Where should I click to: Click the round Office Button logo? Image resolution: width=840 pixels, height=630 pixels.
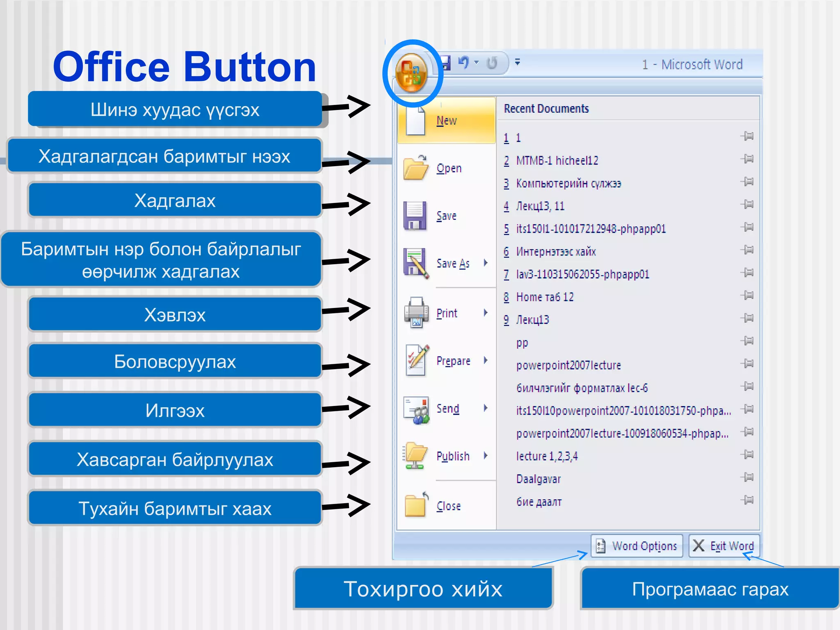[x=412, y=73]
